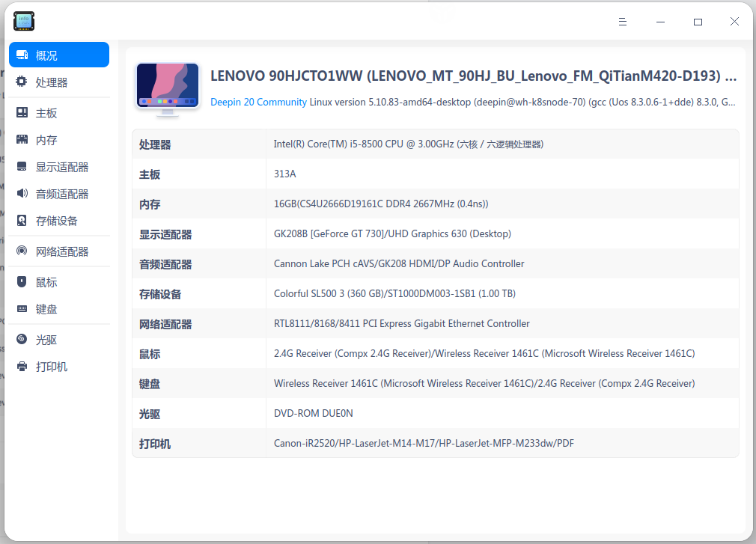Screen dimensions: 756x544
Task: Click the 鼠标 mouse icon in sidebar
Action: (22, 281)
